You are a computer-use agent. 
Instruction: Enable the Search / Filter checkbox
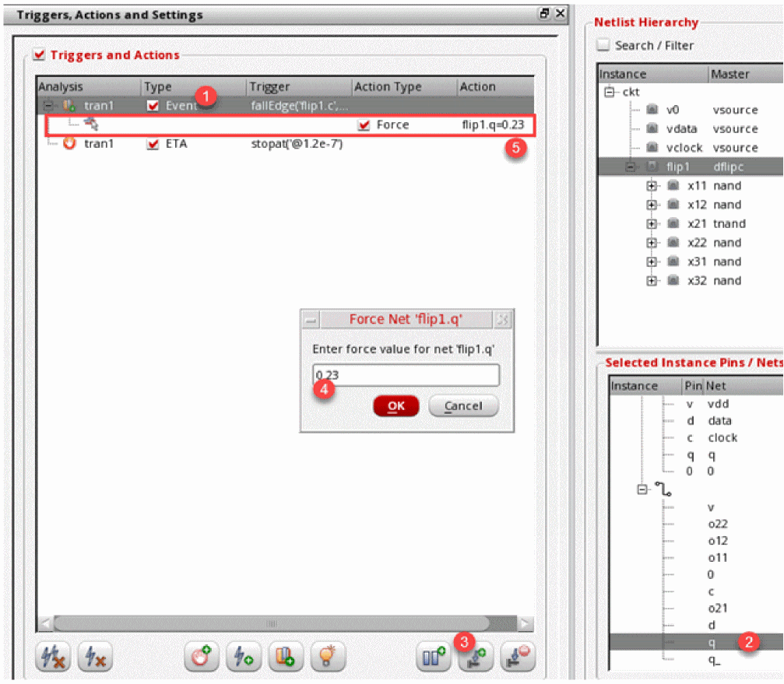(x=603, y=45)
